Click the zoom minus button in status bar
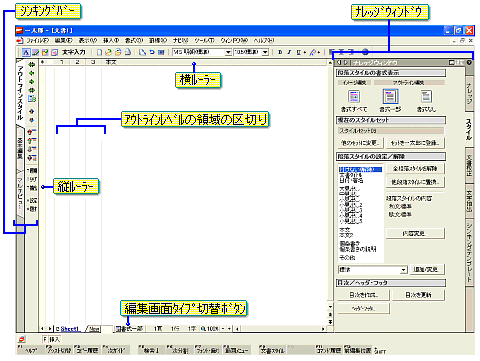This screenshot has height=361, width=480. pyautogui.click(x=223, y=329)
